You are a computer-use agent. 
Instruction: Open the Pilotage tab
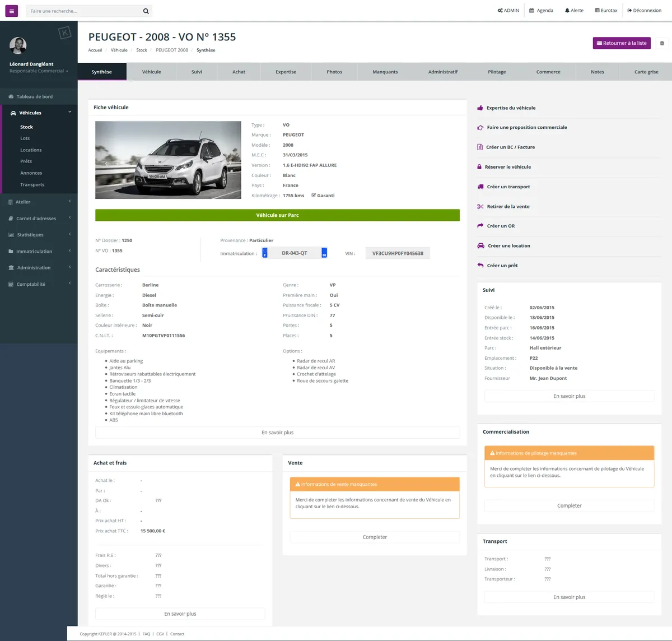point(497,72)
